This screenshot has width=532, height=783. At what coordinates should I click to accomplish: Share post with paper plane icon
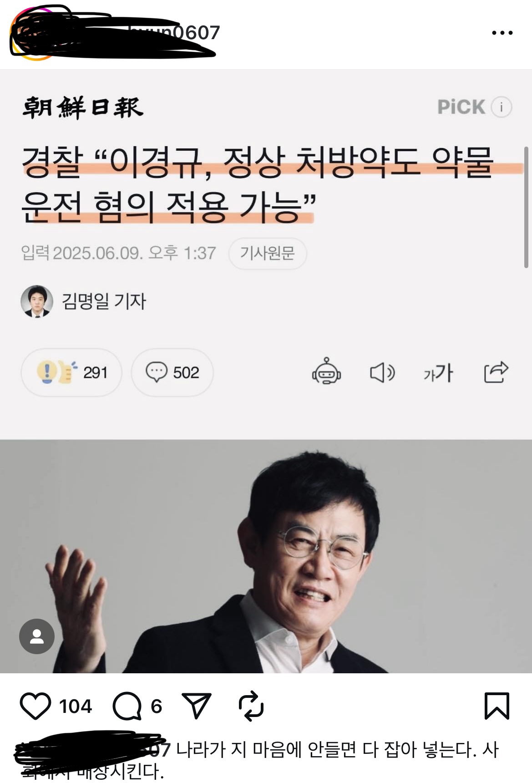(x=196, y=706)
